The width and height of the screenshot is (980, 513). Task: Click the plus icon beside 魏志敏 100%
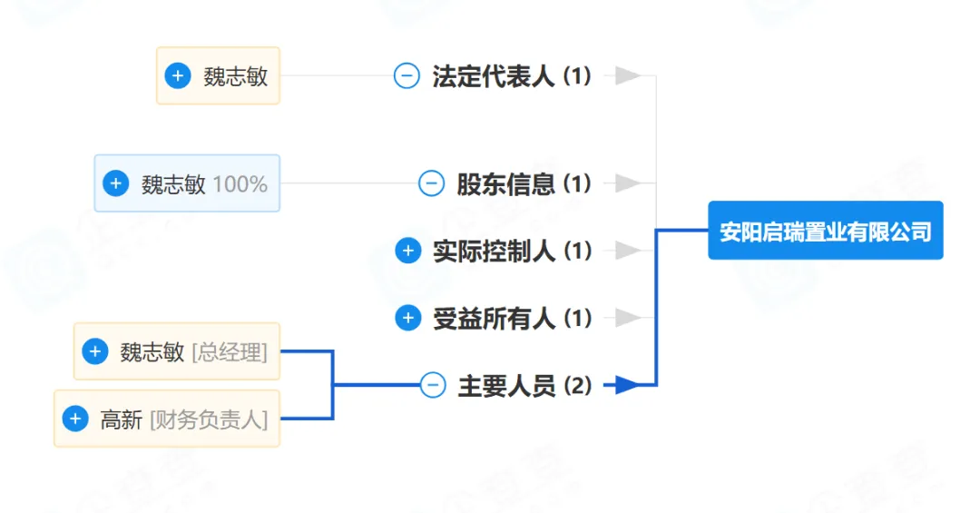tap(116, 184)
